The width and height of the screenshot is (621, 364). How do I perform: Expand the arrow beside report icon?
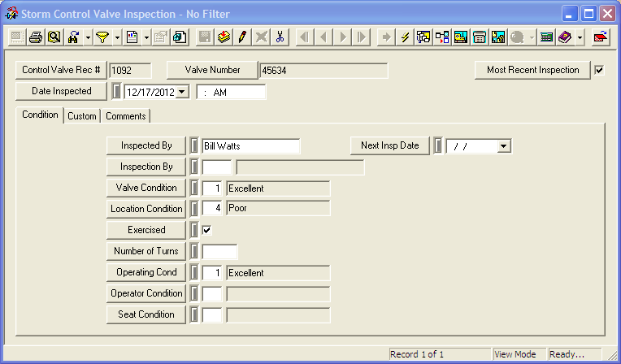(x=146, y=37)
